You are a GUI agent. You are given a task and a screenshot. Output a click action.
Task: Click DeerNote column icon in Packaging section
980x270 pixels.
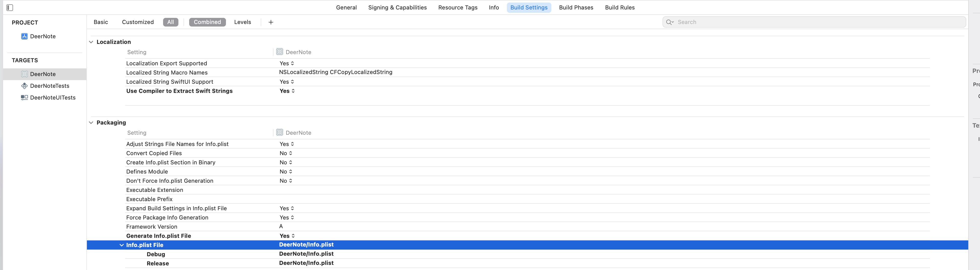click(x=280, y=132)
